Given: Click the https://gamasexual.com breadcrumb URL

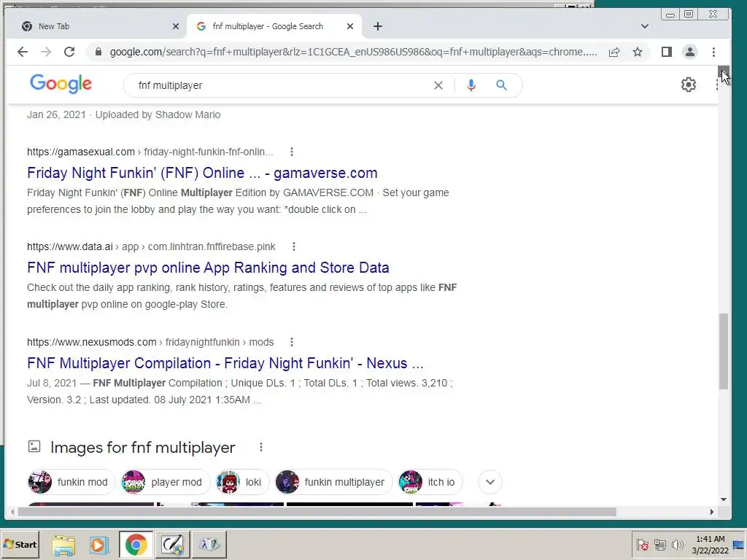Looking at the screenshot, I should pyautogui.click(x=80, y=152).
